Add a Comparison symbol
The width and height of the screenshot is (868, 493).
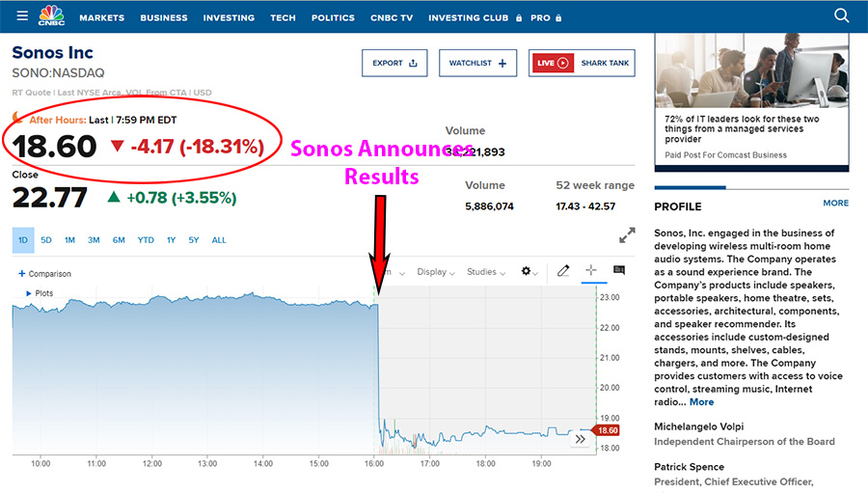(x=44, y=274)
